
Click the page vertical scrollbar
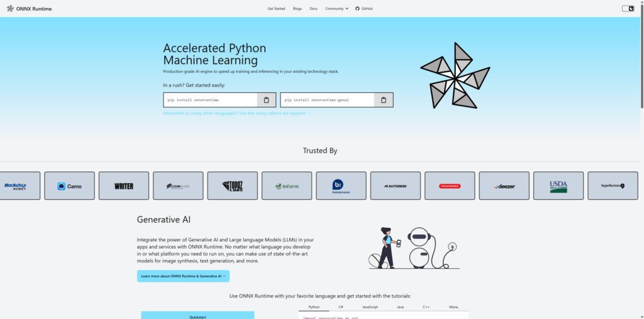coord(641,57)
